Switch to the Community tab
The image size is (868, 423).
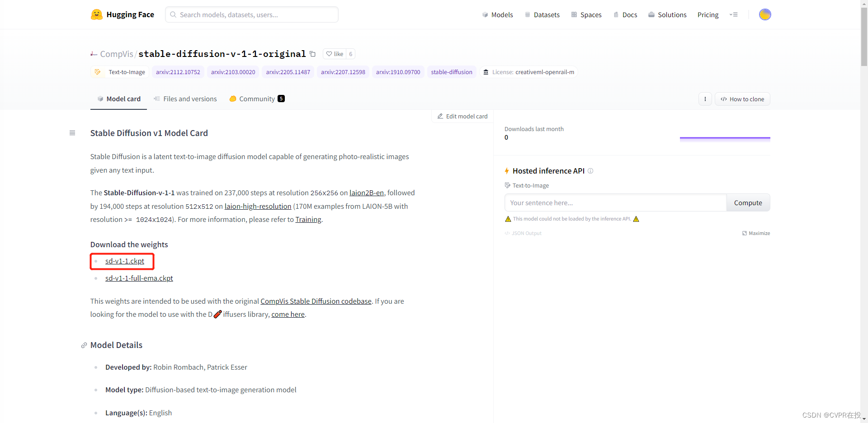pyautogui.click(x=257, y=99)
